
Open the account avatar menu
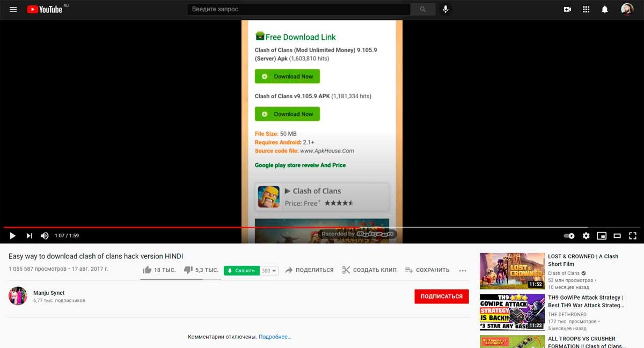tap(627, 9)
